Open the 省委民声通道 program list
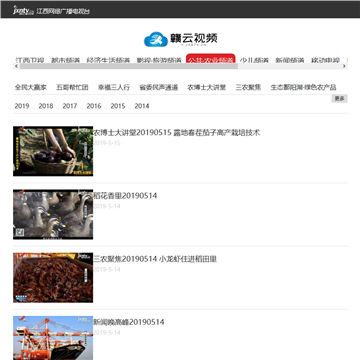The image size is (360, 360). tap(159, 87)
